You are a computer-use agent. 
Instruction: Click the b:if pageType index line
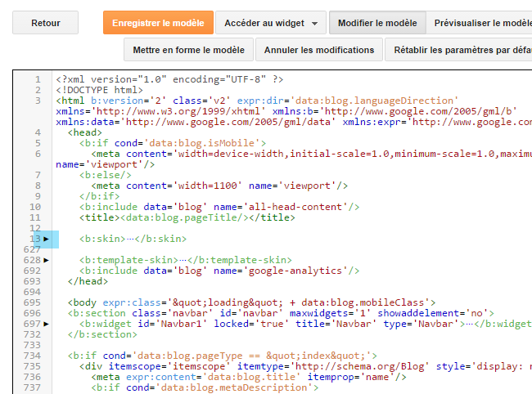click(x=223, y=356)
